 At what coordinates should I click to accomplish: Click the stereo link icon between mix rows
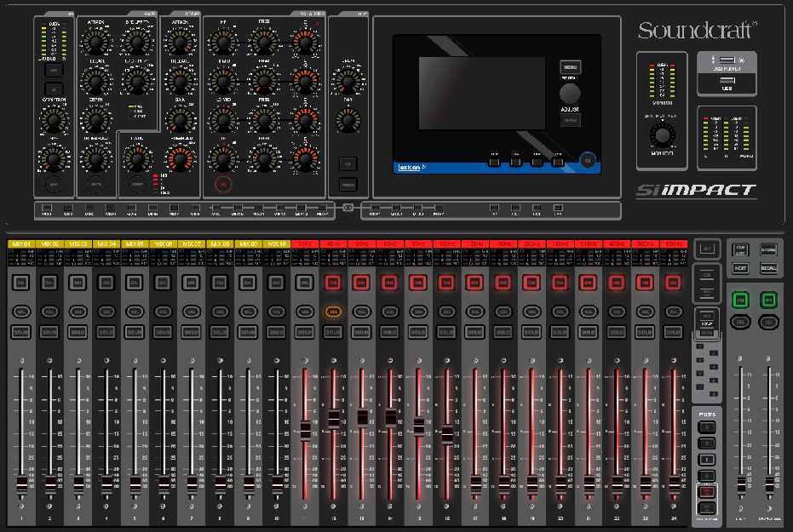click(x=348, y=208)
